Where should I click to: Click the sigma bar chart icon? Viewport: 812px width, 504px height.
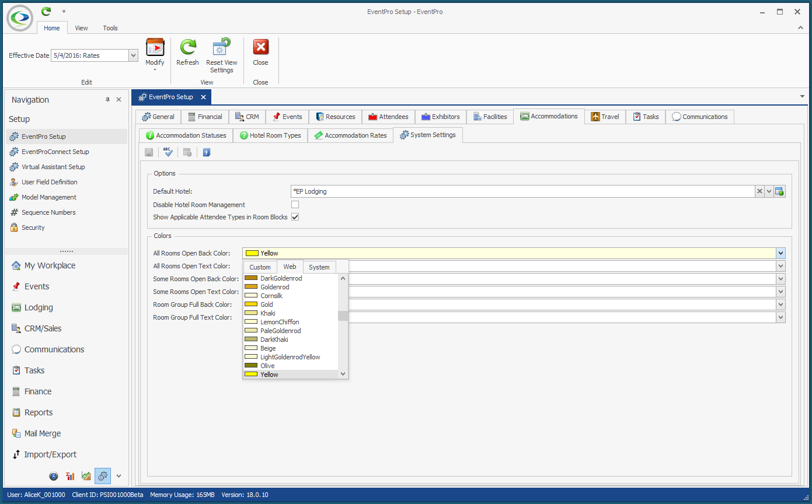coord(70,476)
